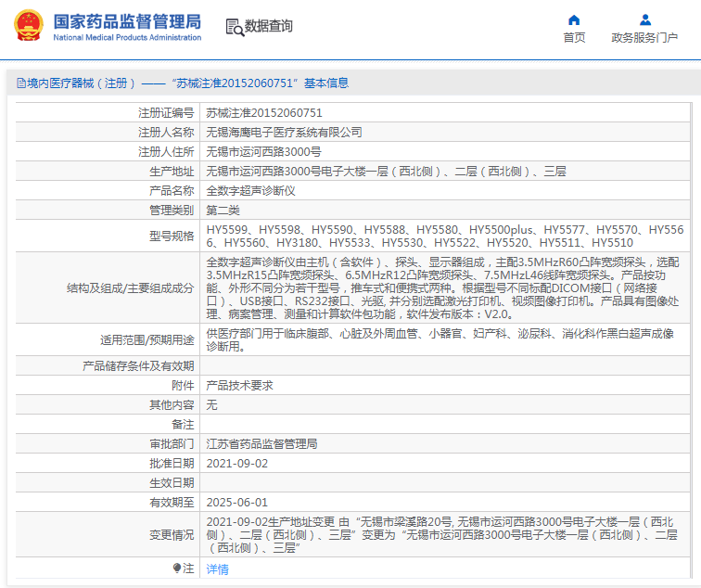Click the 注册人名称 row label
Image resolution: width=701 pixels, height=588 pixels.
[x=166, y=132]
